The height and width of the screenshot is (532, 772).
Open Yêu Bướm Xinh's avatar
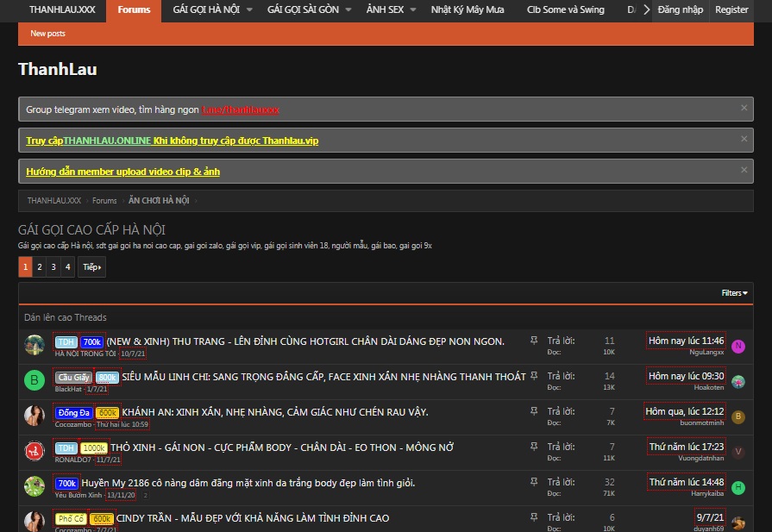[35, 486]
